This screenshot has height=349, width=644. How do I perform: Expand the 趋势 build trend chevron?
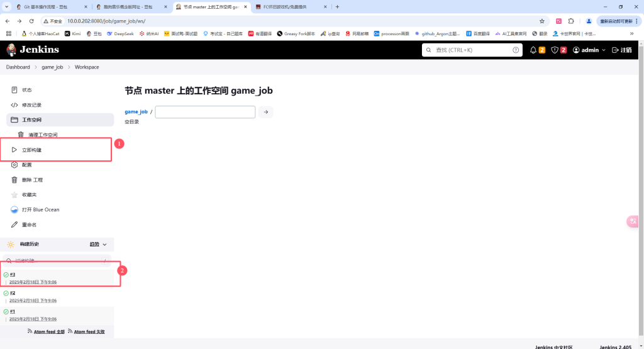tap(104, 245)
